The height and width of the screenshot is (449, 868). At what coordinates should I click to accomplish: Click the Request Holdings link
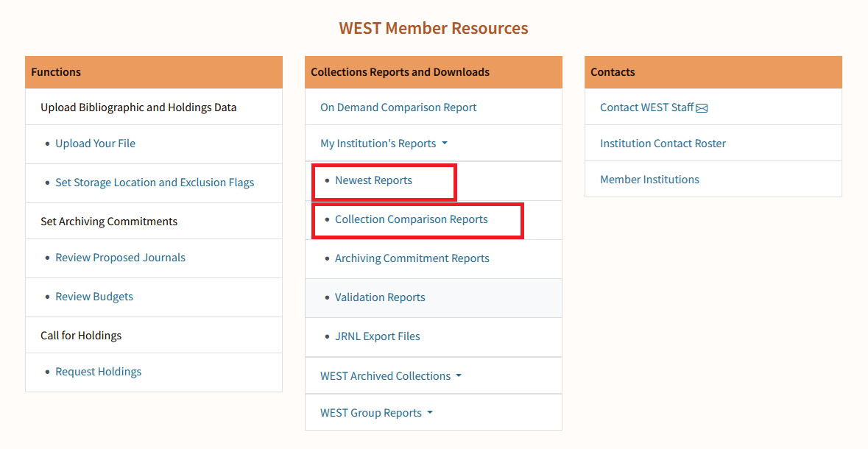[98, 372]
